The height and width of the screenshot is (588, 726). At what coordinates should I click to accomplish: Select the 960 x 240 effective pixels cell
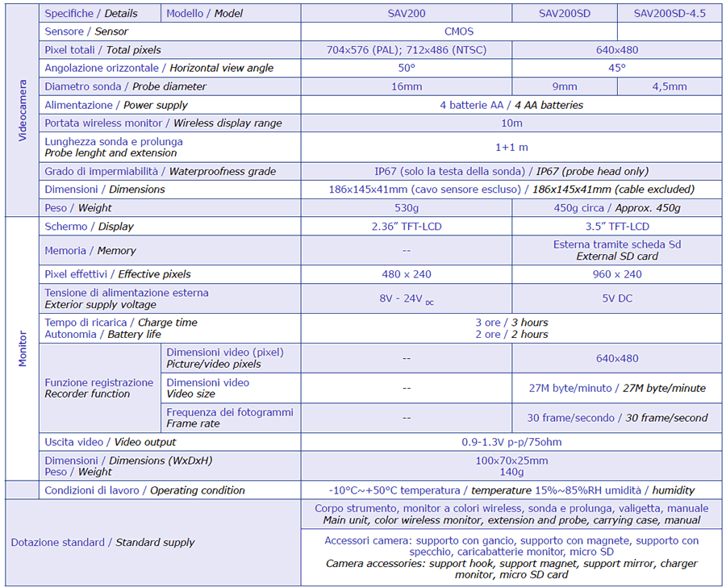coord(617,274)
